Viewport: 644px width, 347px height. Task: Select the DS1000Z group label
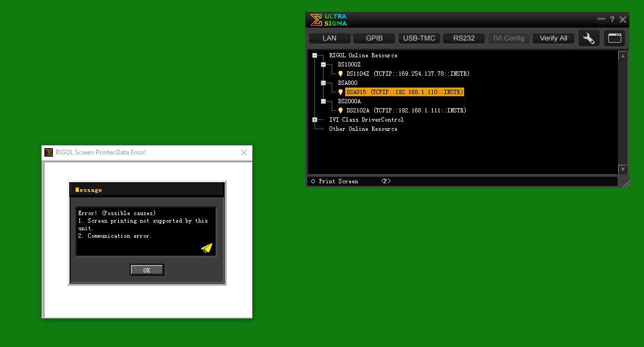pos(349,64)
